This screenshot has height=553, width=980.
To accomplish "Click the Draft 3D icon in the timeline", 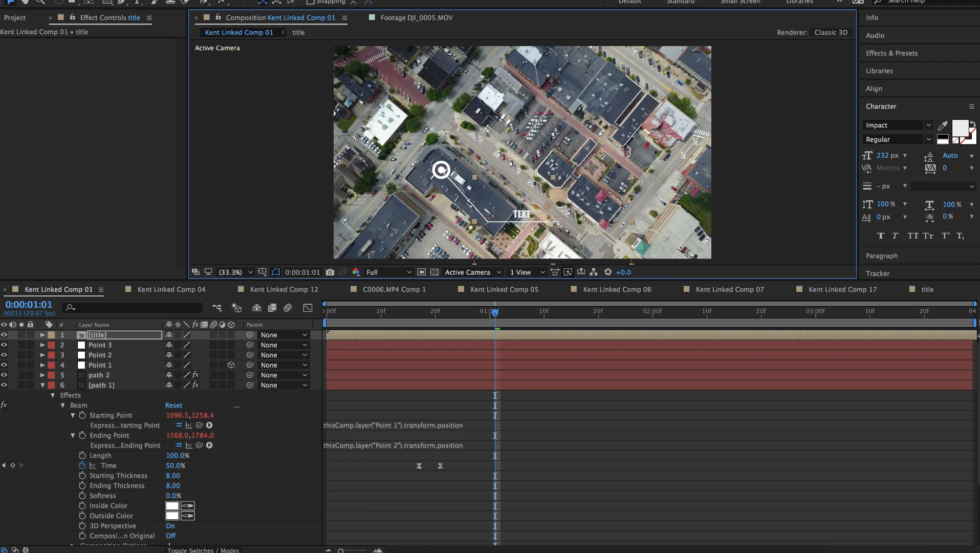I will coord(236,308).
